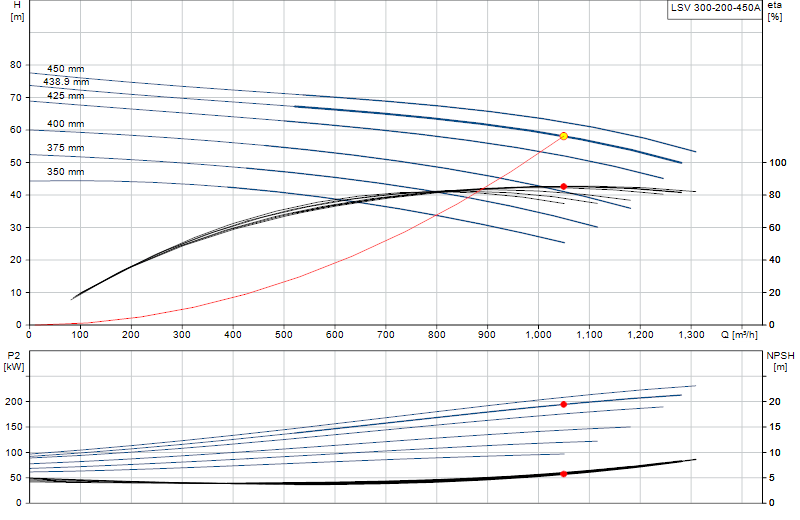
Task: Click the 200 value on P2 axis
Action: coord(14,402)
